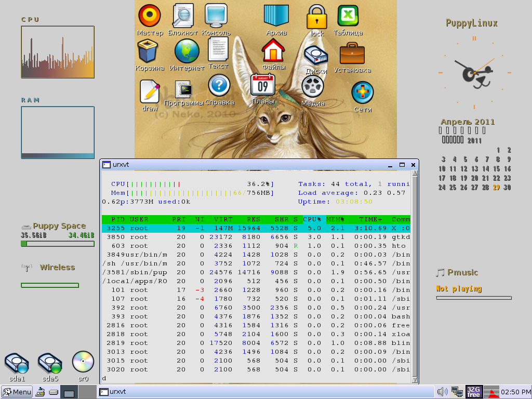The width and height of the screenshot is (532, 399).
Task: Click the urxvt scrollbar up arrow
Action: tap(415, 174)
